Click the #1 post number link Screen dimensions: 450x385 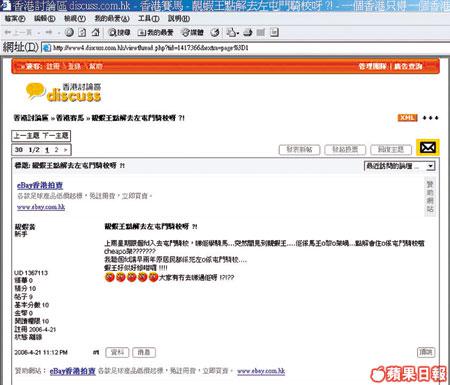96,352
